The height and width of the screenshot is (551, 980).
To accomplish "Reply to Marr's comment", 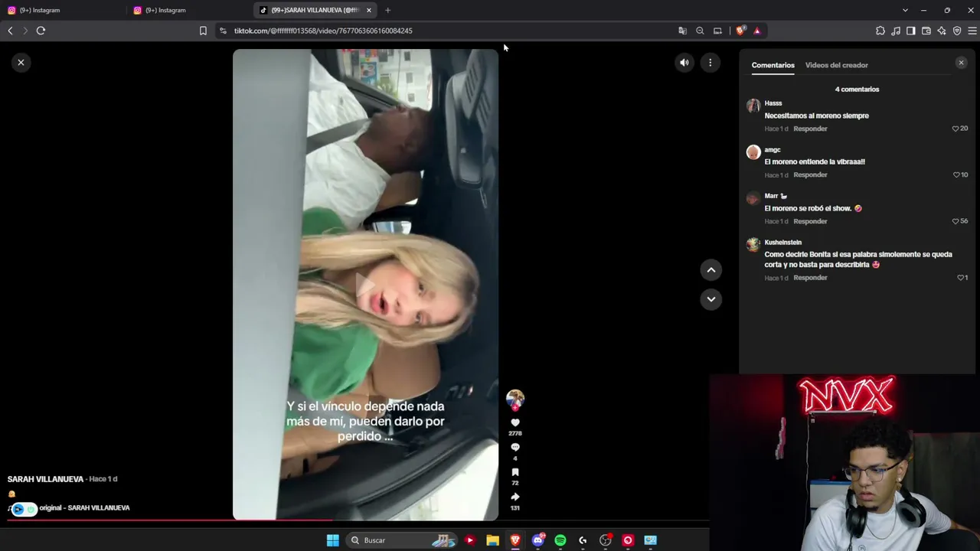I will 810,221.
